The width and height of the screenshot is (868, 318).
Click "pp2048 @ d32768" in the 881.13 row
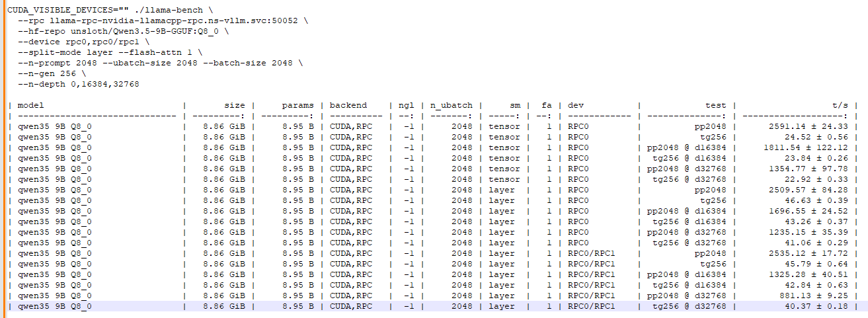coord(686,296)
